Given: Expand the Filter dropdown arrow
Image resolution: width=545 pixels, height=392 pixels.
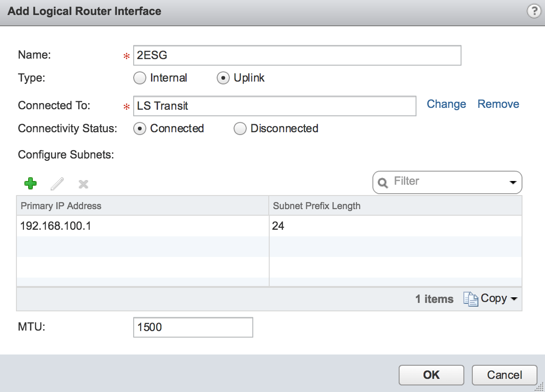Looking at the screenshot, I should [513, 182].
